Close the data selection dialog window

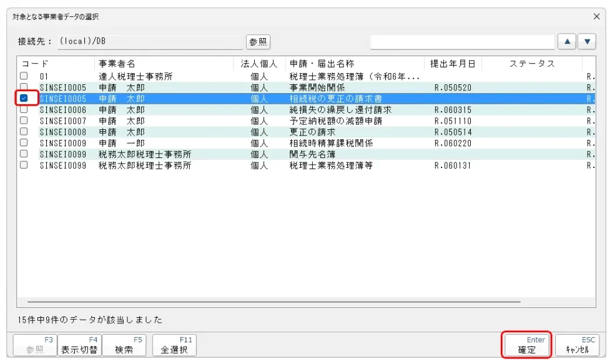point(596,17)
